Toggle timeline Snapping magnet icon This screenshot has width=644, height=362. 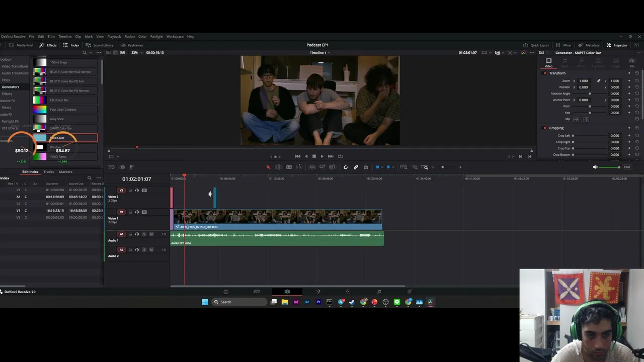[346, 167]
